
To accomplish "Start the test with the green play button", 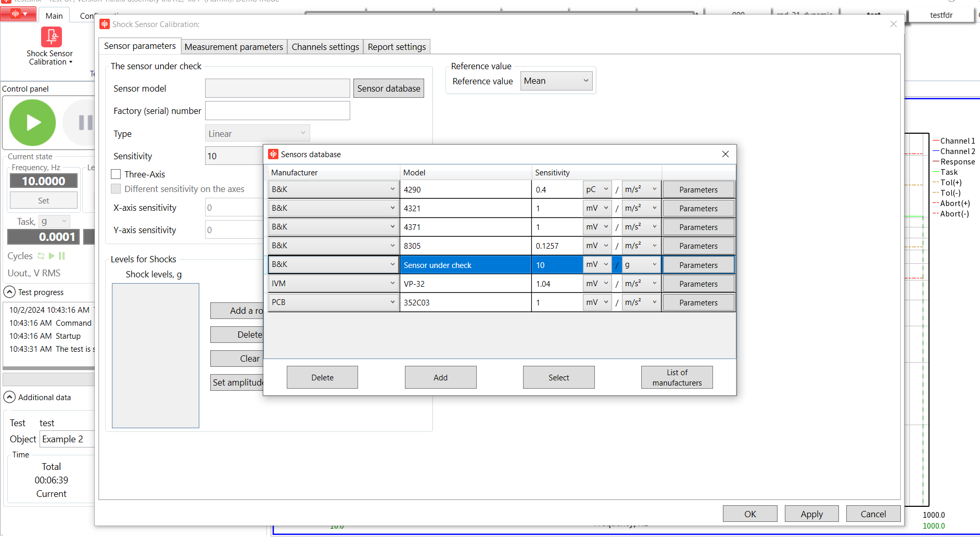I will tap(33, 123).
